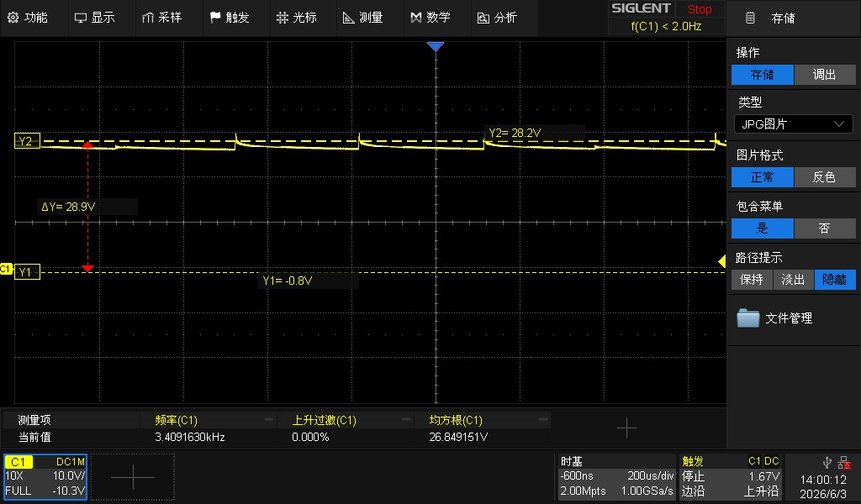Click the C1 channel ground marker
The width and height of the screenshot is (861, 504).
(6, 269)
